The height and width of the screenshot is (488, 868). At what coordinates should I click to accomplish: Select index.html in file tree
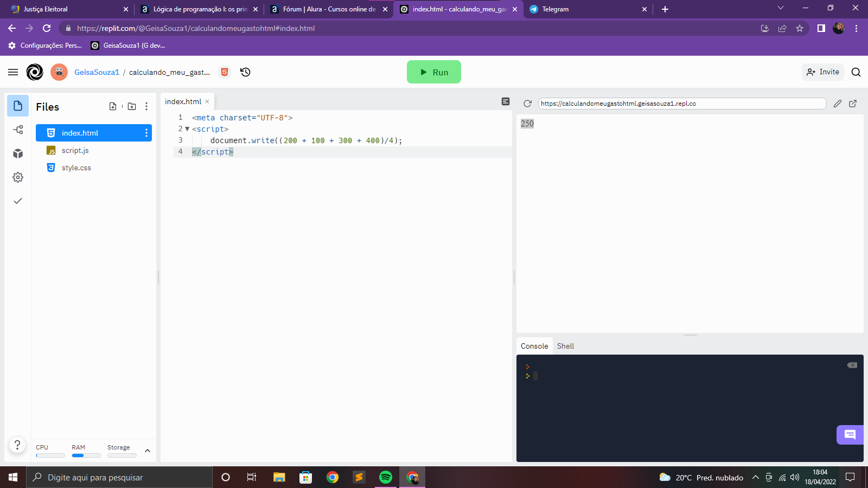[94, 133]
